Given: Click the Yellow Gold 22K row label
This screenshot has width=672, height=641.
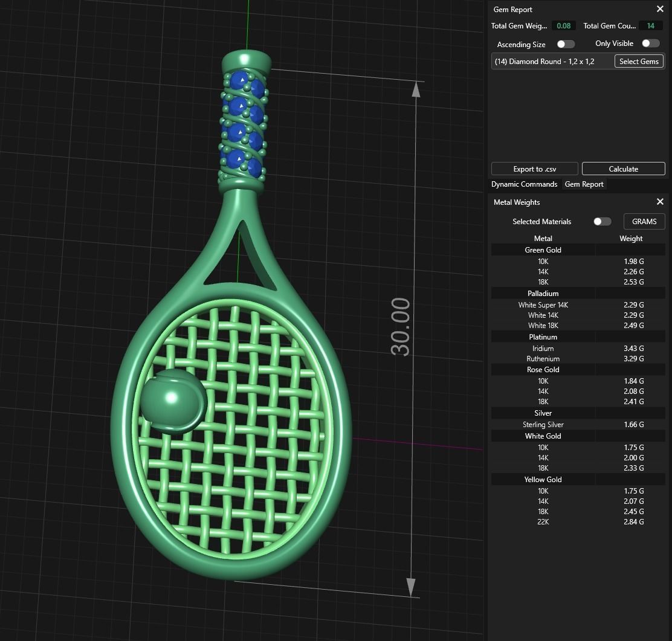Looking at the screenshot, I should point(543,522).
